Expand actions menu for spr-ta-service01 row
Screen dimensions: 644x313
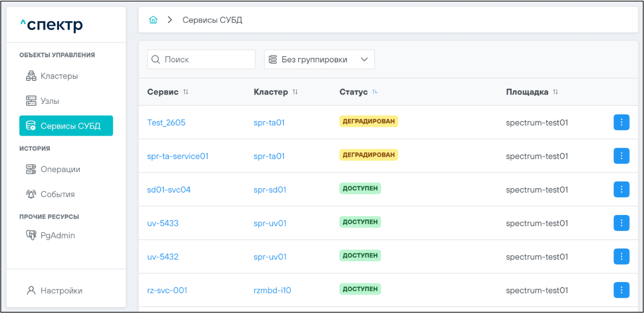tap(621, 156)
